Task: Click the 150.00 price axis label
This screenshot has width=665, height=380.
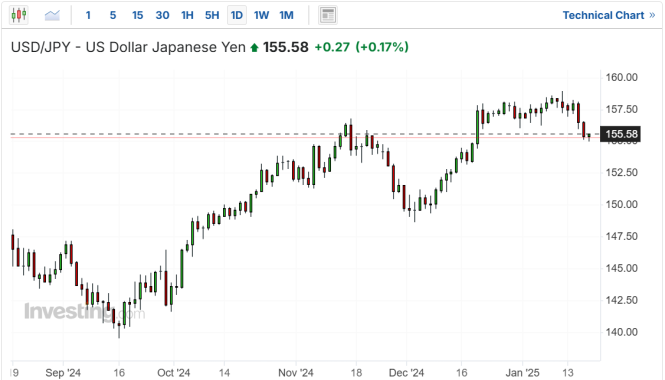Action: pyautogui.click(x=621, y=204)
